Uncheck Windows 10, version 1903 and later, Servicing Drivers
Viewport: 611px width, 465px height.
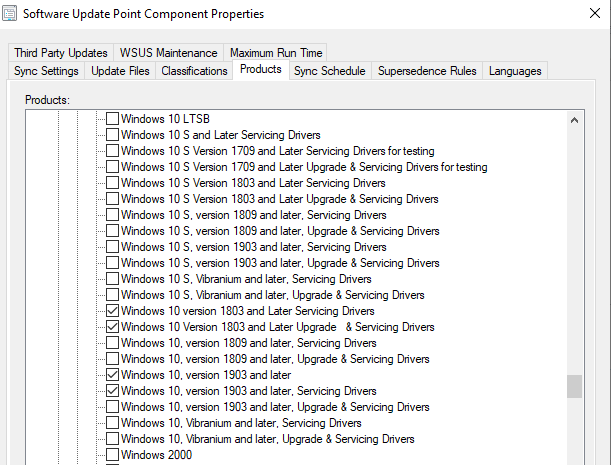click(113, 390)
